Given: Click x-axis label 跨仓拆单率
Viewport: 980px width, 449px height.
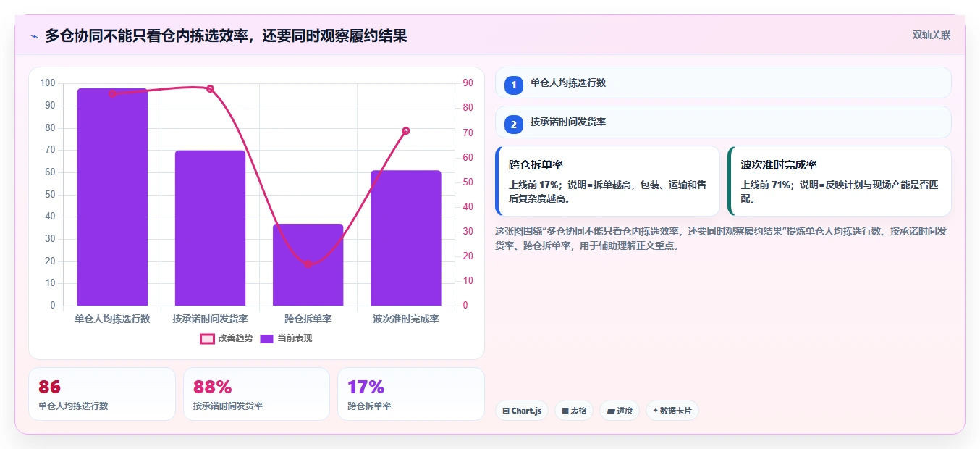Looking at the screenshot, I should [x=308, y=319].
